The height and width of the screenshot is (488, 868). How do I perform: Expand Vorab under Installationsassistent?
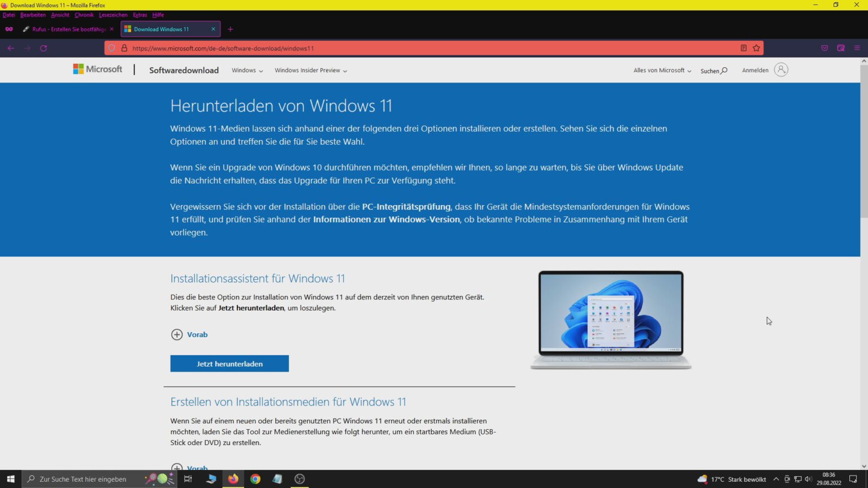pyautogui.click(x=190, y=334)
